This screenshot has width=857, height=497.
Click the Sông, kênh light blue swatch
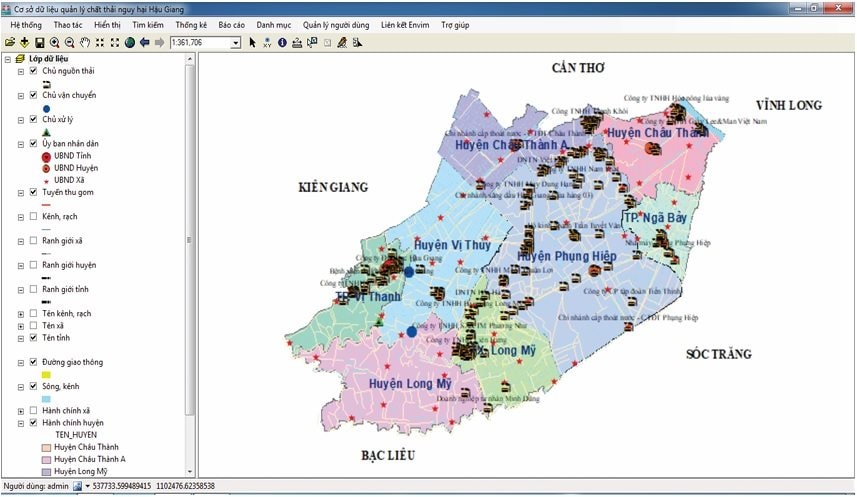tap(46, 399)
